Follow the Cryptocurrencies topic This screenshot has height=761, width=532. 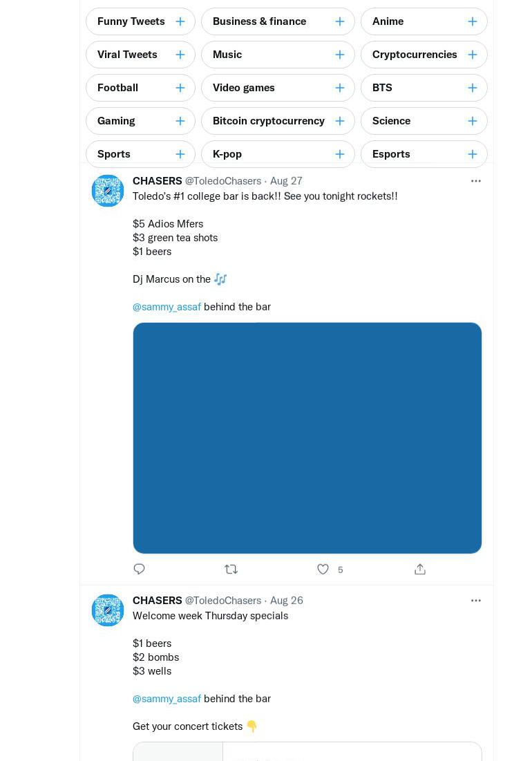[472, 55]
